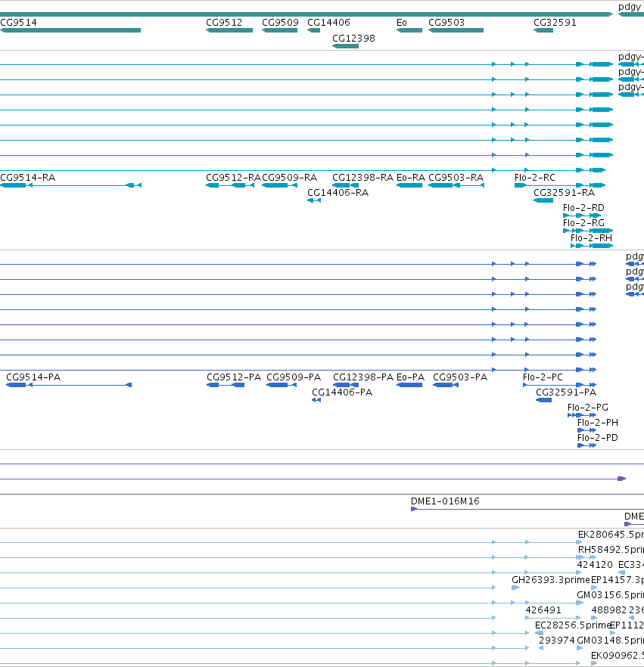The image size is (644, 667).
Task: Select the 488982 EST label
Action: coord(608,610)
